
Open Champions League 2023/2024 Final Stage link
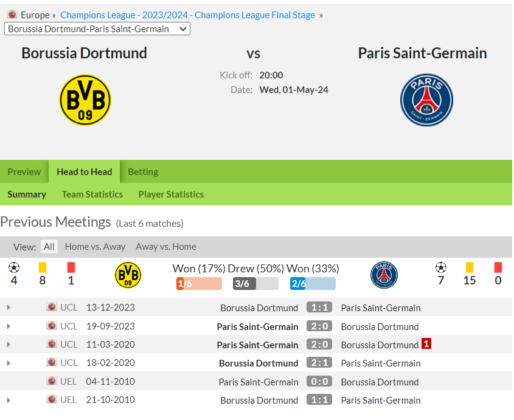(187, 15)
